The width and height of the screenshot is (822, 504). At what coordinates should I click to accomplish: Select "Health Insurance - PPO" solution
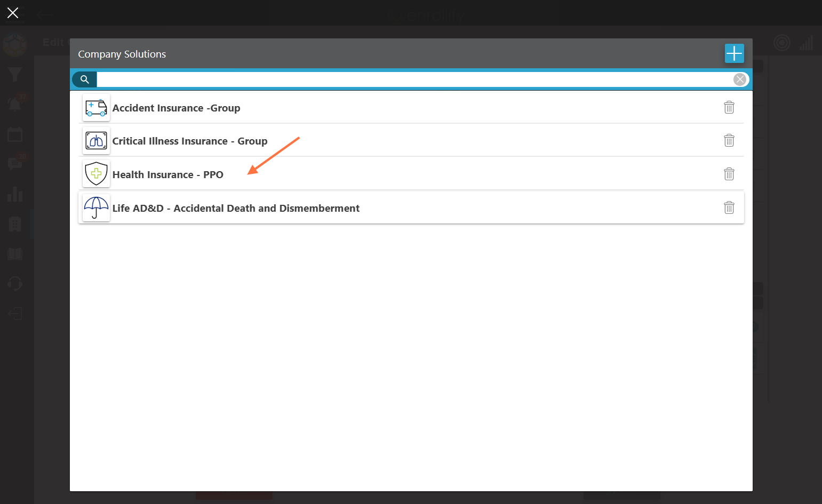[411, 174]
